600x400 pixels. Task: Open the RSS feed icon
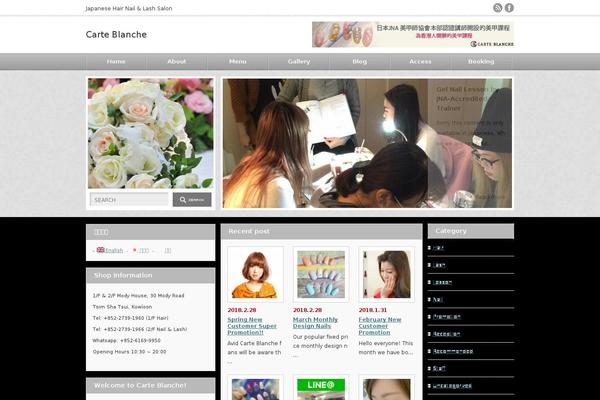point(497,8)
